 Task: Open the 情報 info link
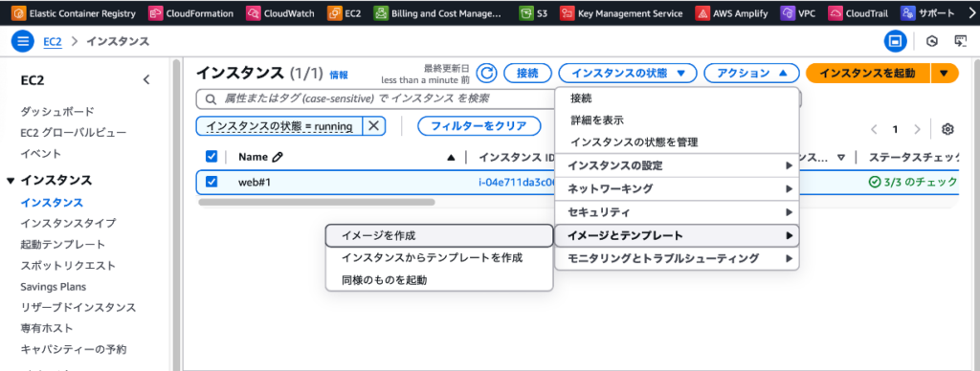click(x=339, y=75)
